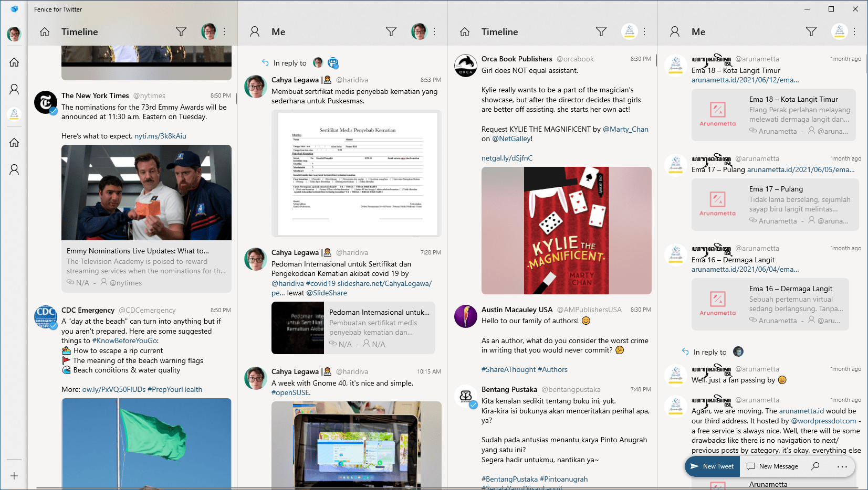Open the CDC Emergency profile avatar
The height and width of the screenshot is (490, 868).
46,316
